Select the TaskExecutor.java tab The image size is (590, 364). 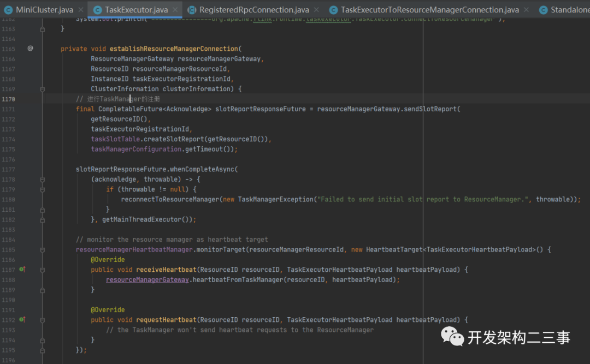136,10
